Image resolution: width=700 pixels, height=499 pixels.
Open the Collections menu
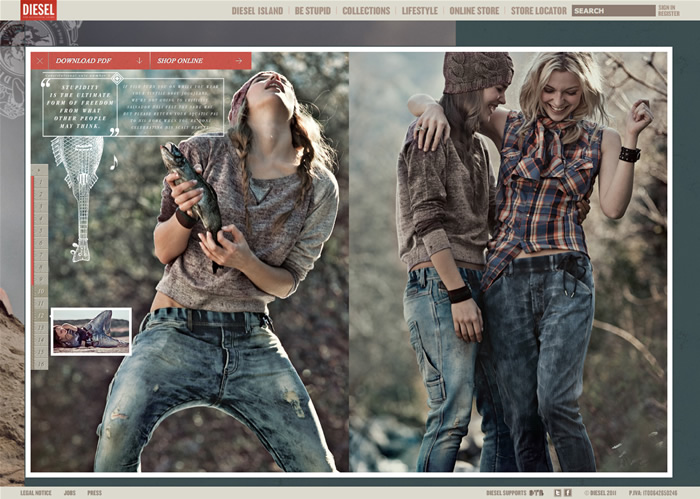(366, 11)
